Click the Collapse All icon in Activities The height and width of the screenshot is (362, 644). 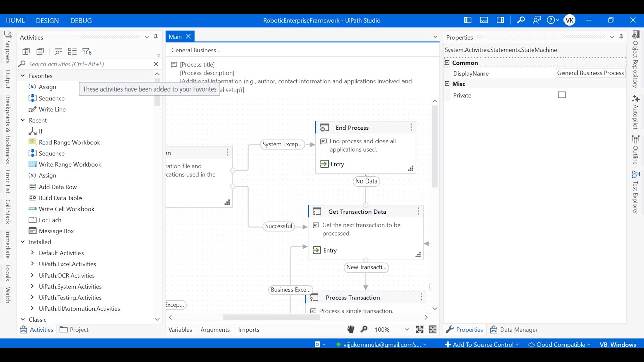point(40,51)
